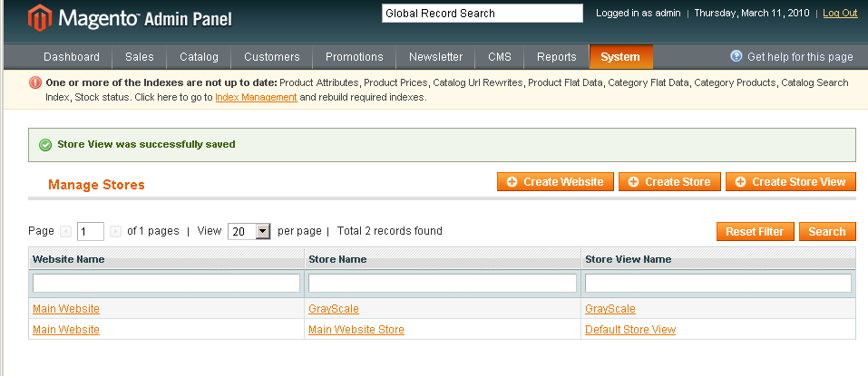Open Main Website in the Main Website Store row

[x=66, y=330]
